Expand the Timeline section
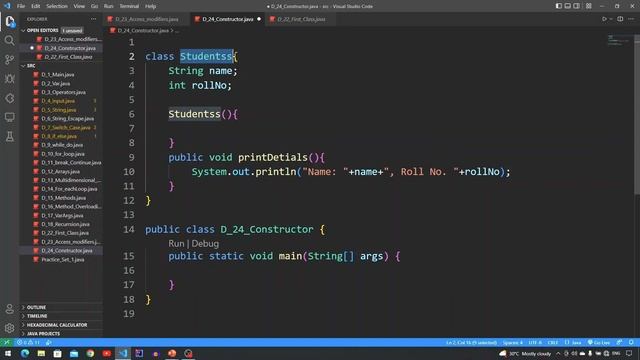 pos(61,316)
